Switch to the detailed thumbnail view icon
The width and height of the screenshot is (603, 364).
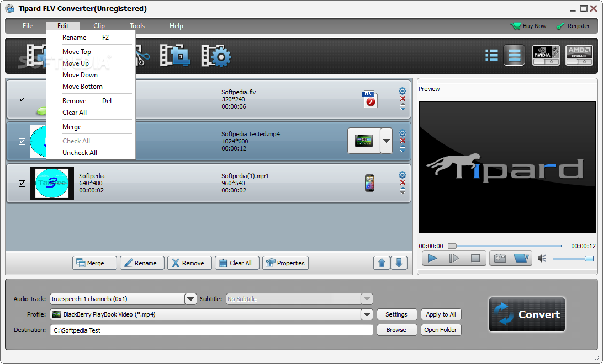click(514, 55)
